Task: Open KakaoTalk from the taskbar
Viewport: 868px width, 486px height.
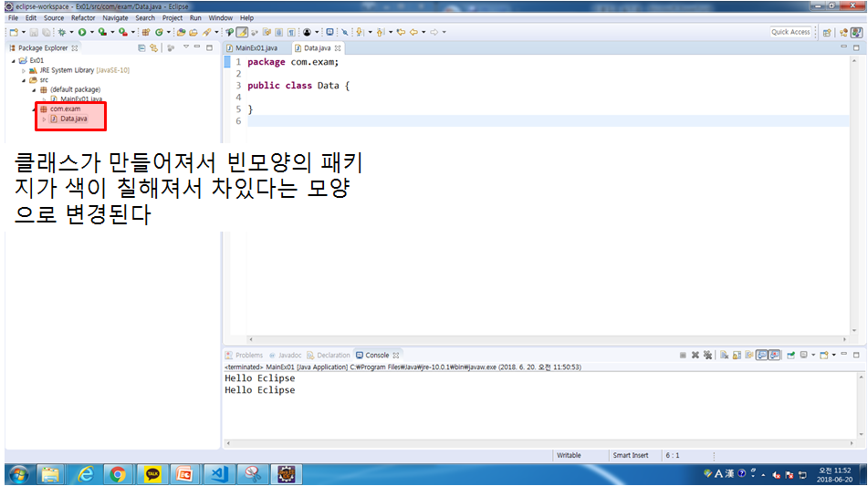Action: (152, 474)
